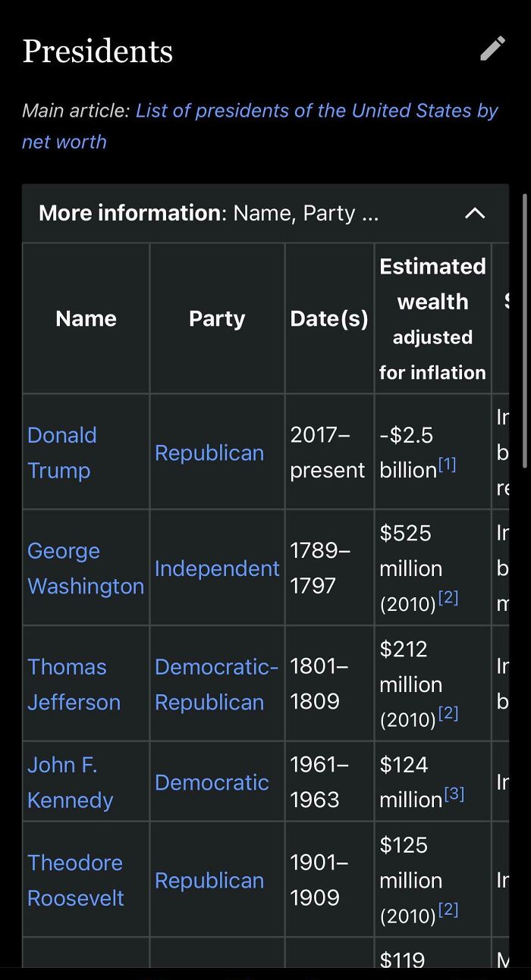Click the Party column header

[x=217, y=318]
